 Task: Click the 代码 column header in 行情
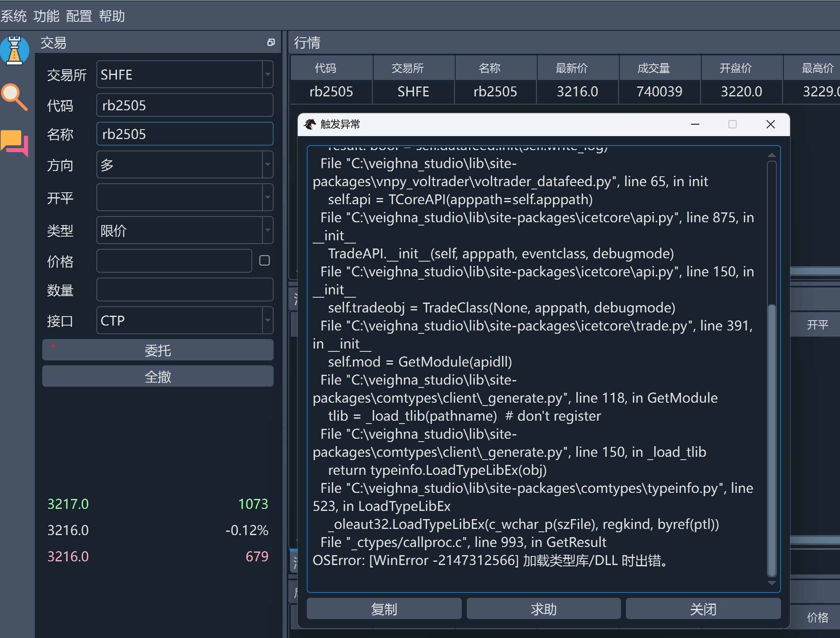(x=331, y=68)
